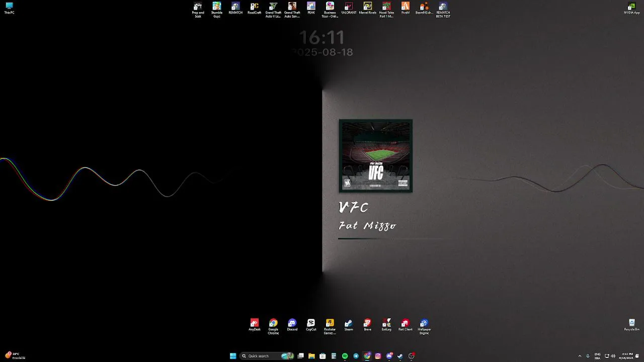
Task: Expand the hidden system tray icons
Action: [x=580, y=356]
